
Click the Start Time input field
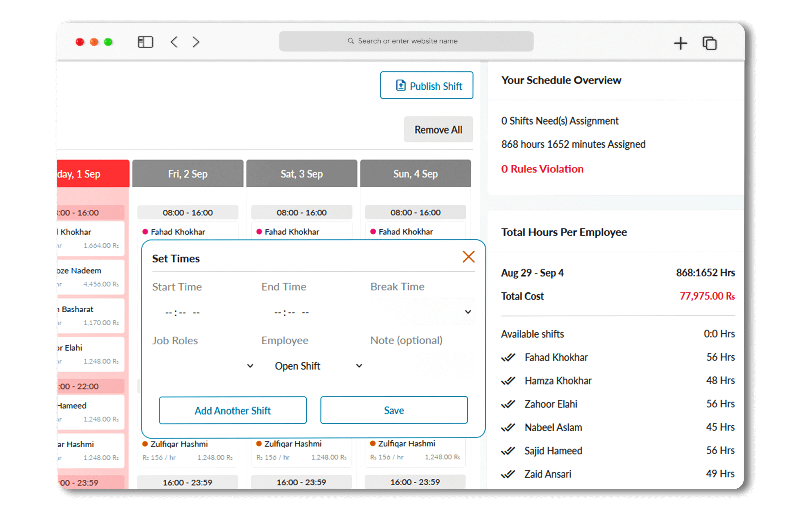click(183, 313)
